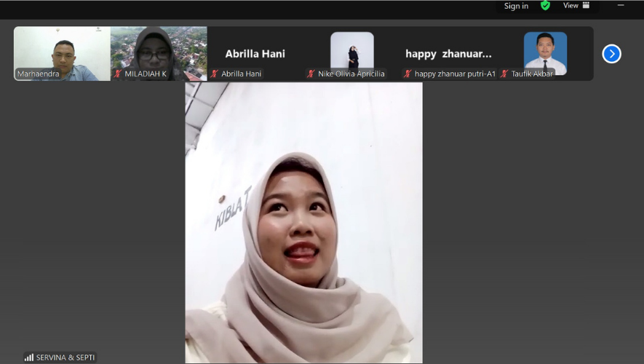
Task: Show next participants with the blue arrow
Action: pos(611,54)
